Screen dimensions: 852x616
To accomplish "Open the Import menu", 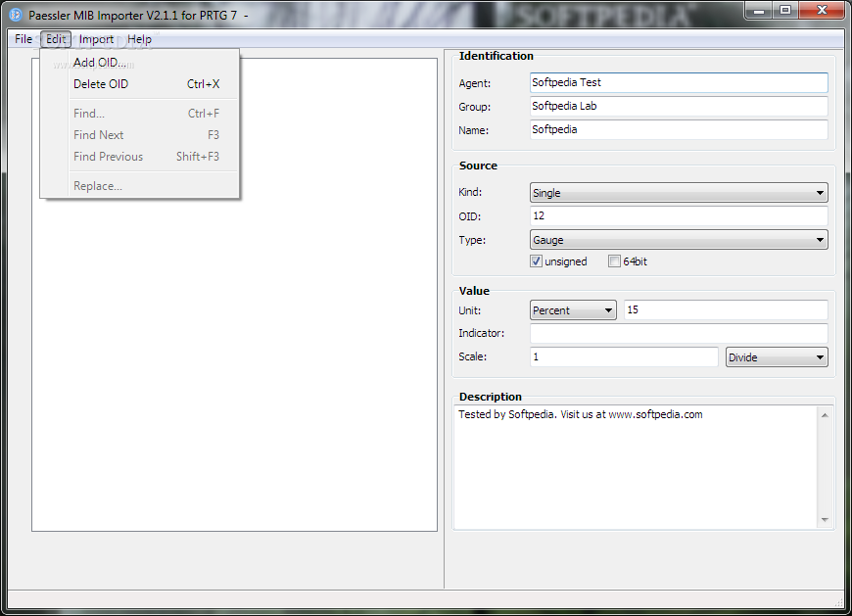I will click(x=96, y=39).
